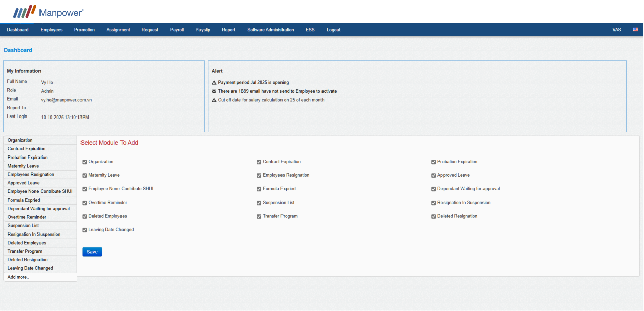Uncheck the Organization checkbox
Viewport: 644px width, 311px height.
(85, 162)
